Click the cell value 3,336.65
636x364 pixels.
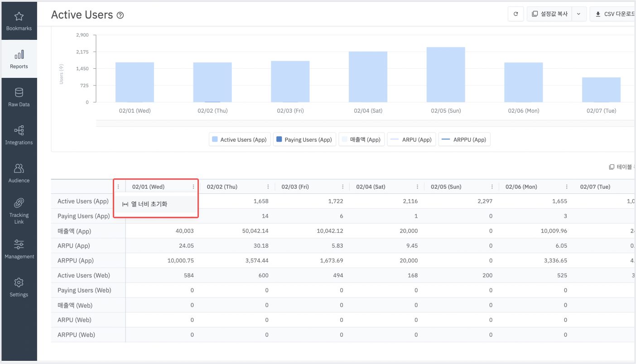pos(556,261)
